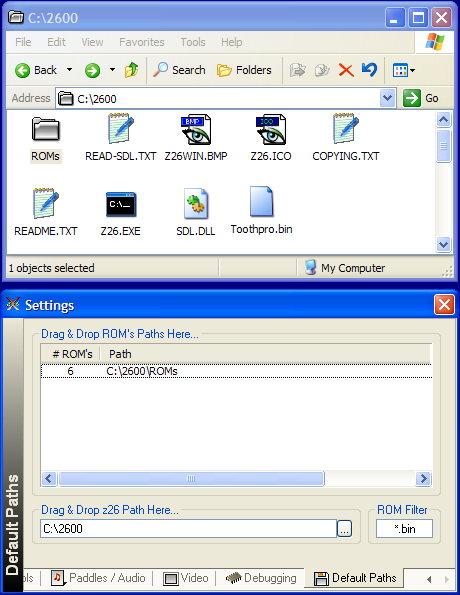Select the ROMs folder icon

click(x=46, y=129)
